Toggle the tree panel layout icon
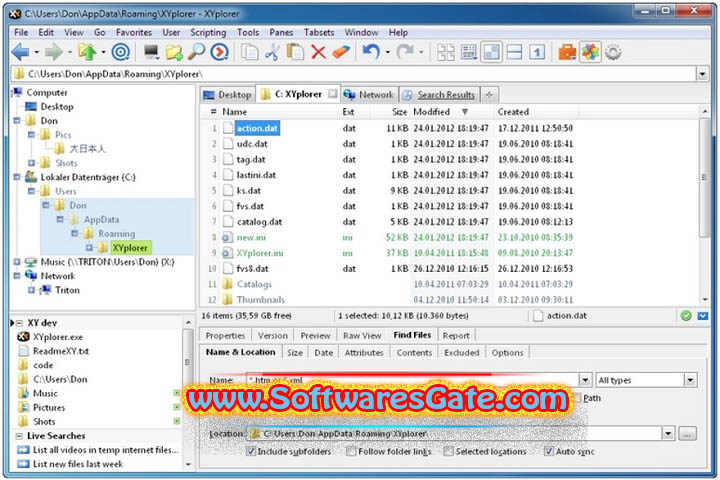Screen dimensions: 720x480 tap(491, 52)
